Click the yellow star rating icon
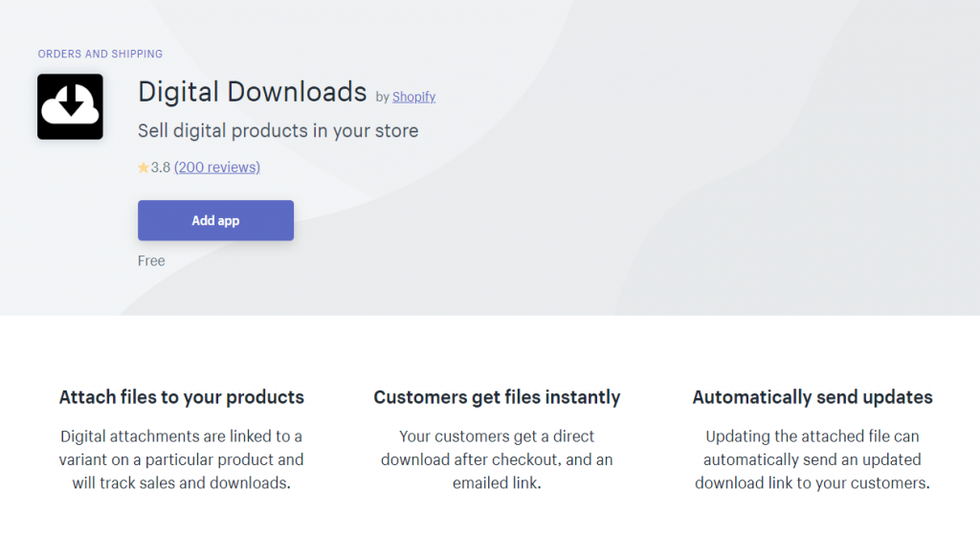The image size is (980, 536). [x=144, y=167]
